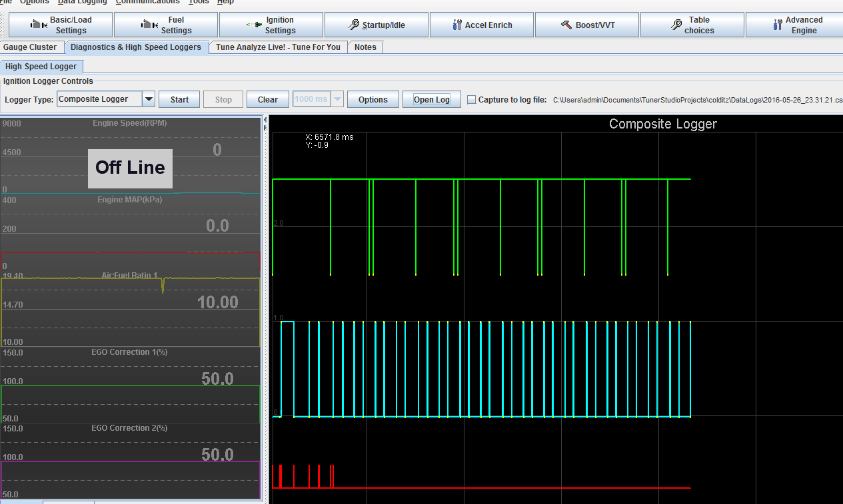Click the Boost/VVT hammer icon

coord(566,25)
